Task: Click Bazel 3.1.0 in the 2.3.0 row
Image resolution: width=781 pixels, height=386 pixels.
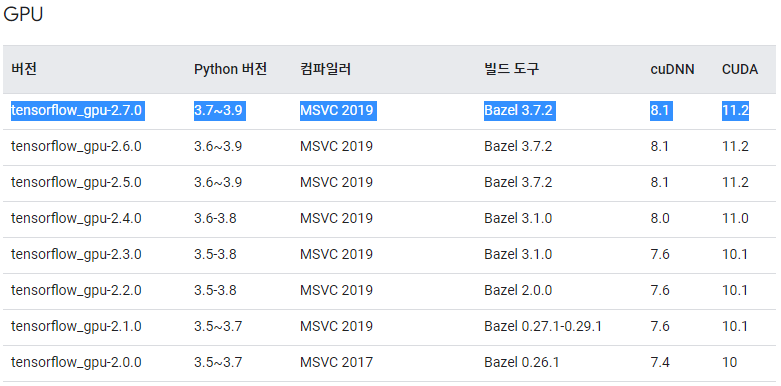Action: coord(518,255)
